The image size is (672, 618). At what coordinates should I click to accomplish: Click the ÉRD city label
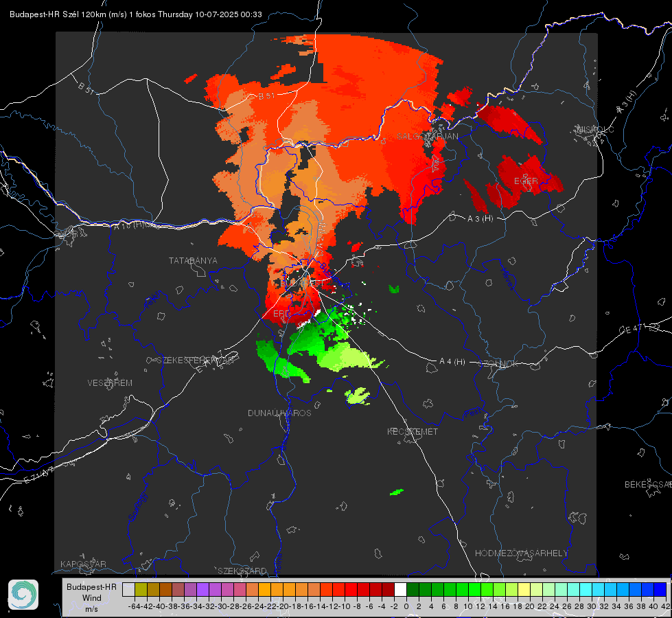281,314
